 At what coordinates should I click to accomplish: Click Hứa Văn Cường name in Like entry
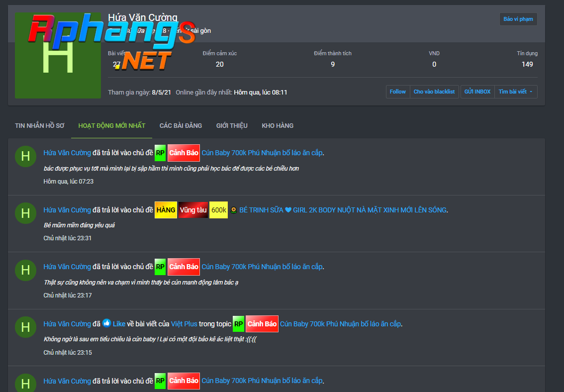[67, 324]
